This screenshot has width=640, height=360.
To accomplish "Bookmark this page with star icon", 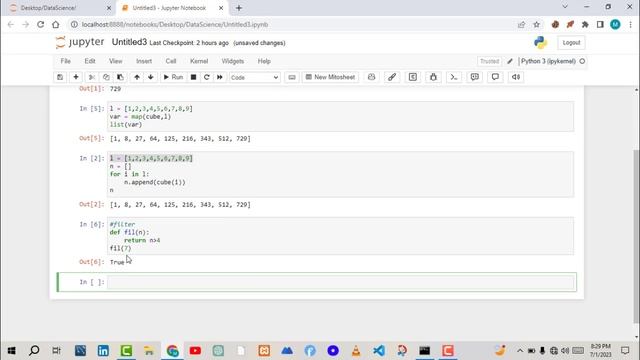I will click(536, 24).
